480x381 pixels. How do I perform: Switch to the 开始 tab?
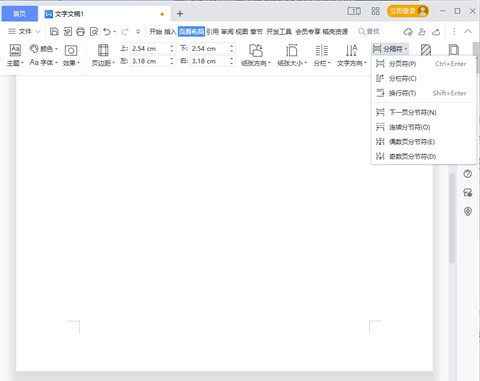155,32
